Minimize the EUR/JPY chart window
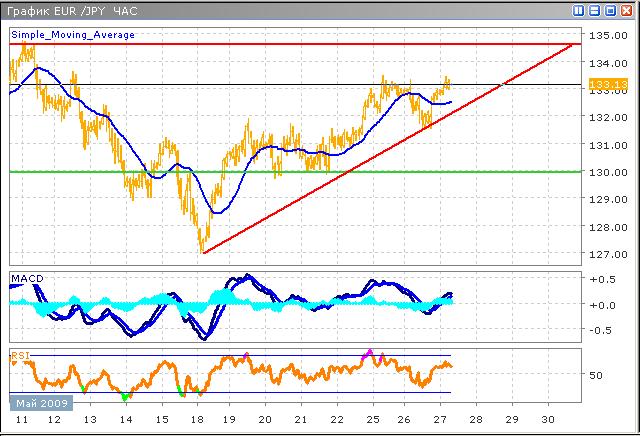The image size is (640, 436). 595,11
